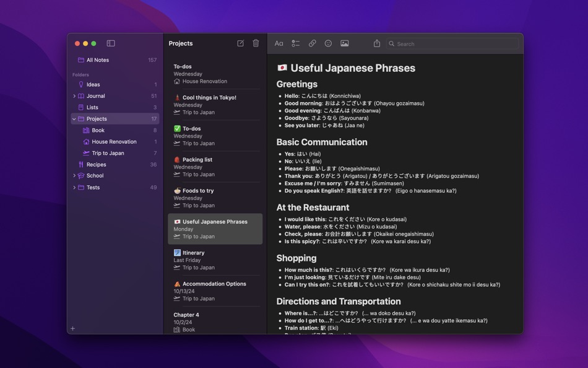Image resolution: width=588 pixels, height=368 pixels.
Task: Open the Book subfolder
Action: click(115, 130)
